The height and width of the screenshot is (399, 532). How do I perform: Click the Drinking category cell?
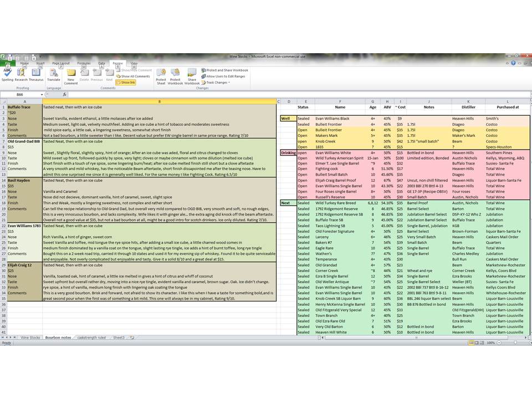pyautogui.click(x=288, y=153)
